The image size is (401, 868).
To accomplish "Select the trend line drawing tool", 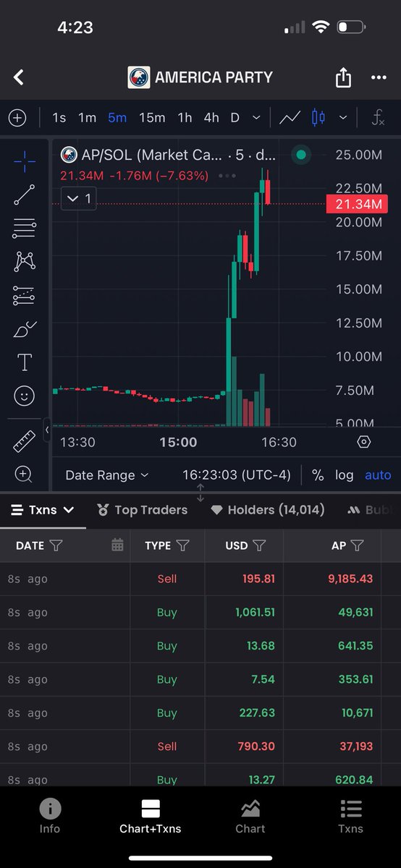I will coord(25,195).
